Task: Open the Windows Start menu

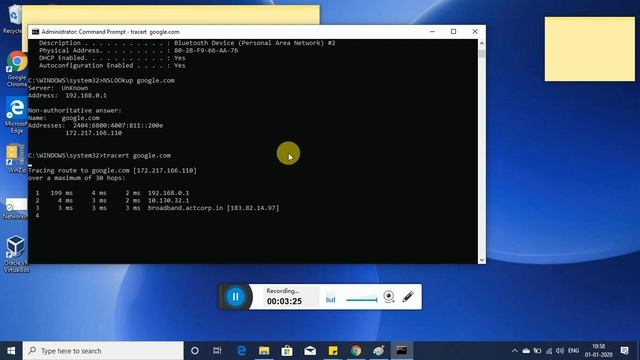Action: point(11,351)
